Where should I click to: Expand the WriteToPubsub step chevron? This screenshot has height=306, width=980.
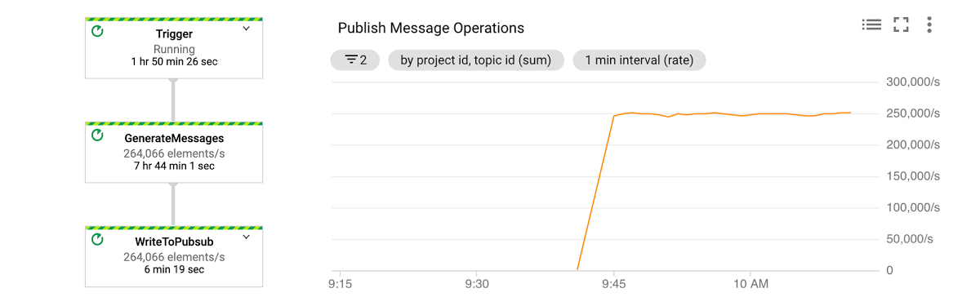246,237
